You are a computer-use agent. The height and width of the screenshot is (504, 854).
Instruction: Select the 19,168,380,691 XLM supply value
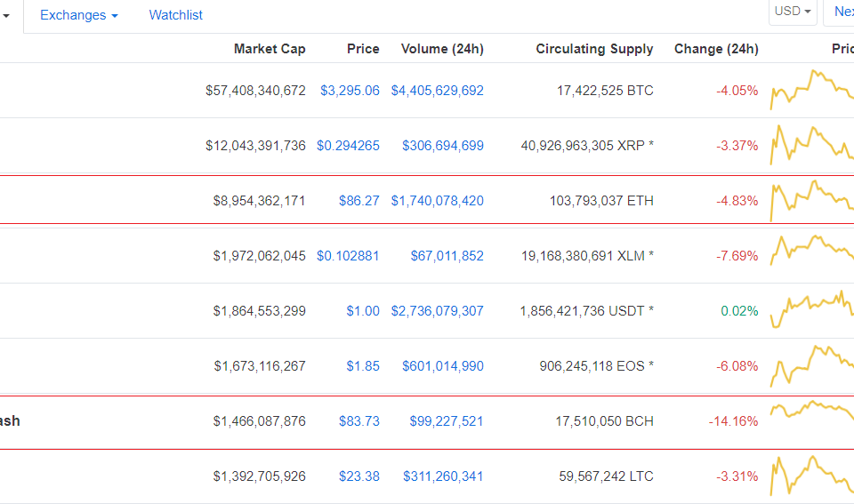click(587, 256)
